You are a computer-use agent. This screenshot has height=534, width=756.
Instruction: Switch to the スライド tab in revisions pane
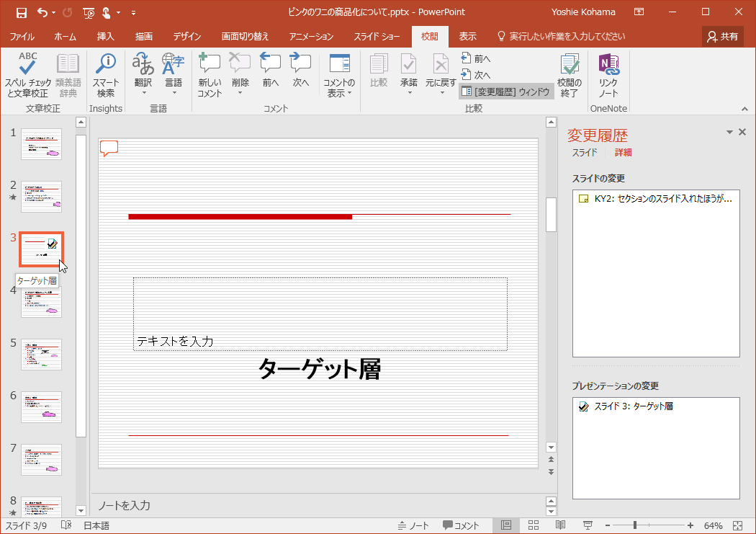tap(584, 153)
